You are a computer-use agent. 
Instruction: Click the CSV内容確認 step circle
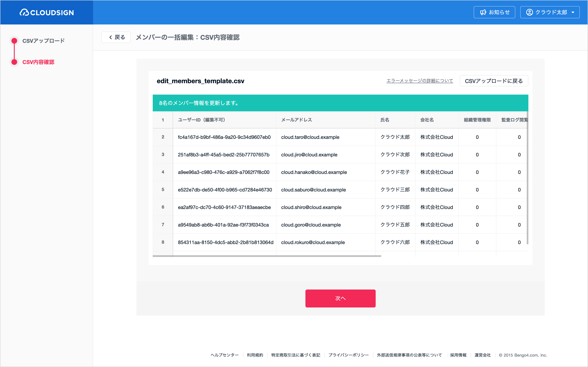click(x=14, y=62)
